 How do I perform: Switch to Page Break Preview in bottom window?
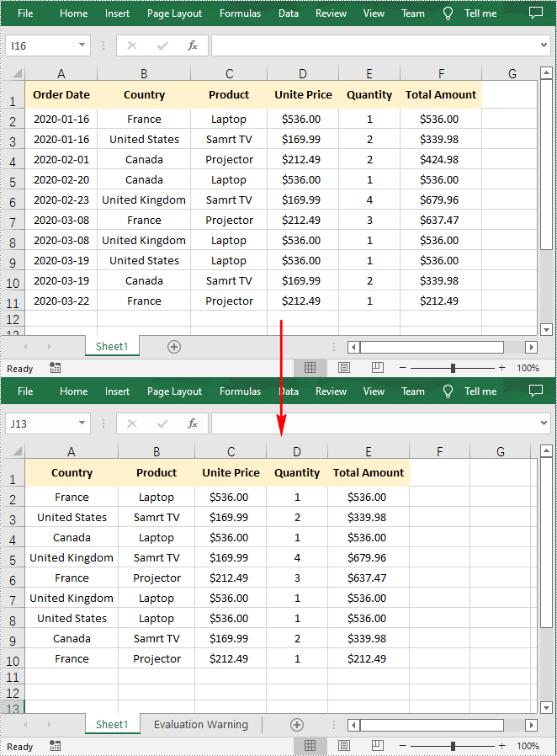pyautogui.click(x=378, y=746)
